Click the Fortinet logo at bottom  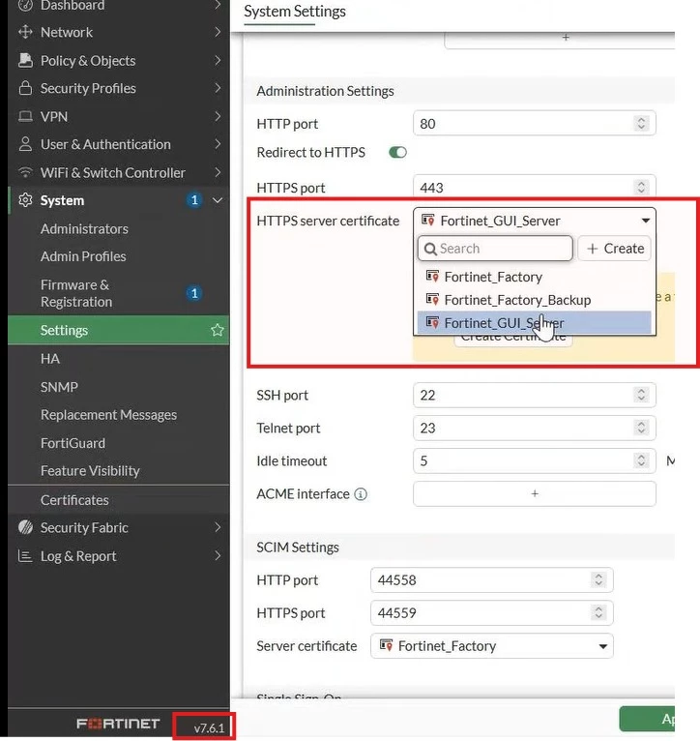pyautogui.click(x=118, y=724)
